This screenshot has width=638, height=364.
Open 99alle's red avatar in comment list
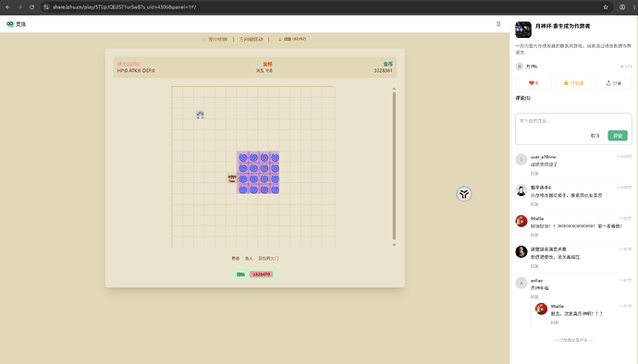click(x=521, y=221)
